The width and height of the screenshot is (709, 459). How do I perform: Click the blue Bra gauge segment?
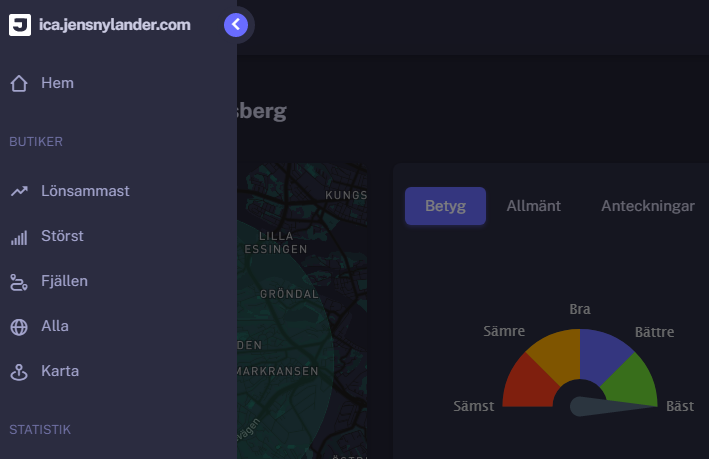pyautogui.click(x=603, y=354)
